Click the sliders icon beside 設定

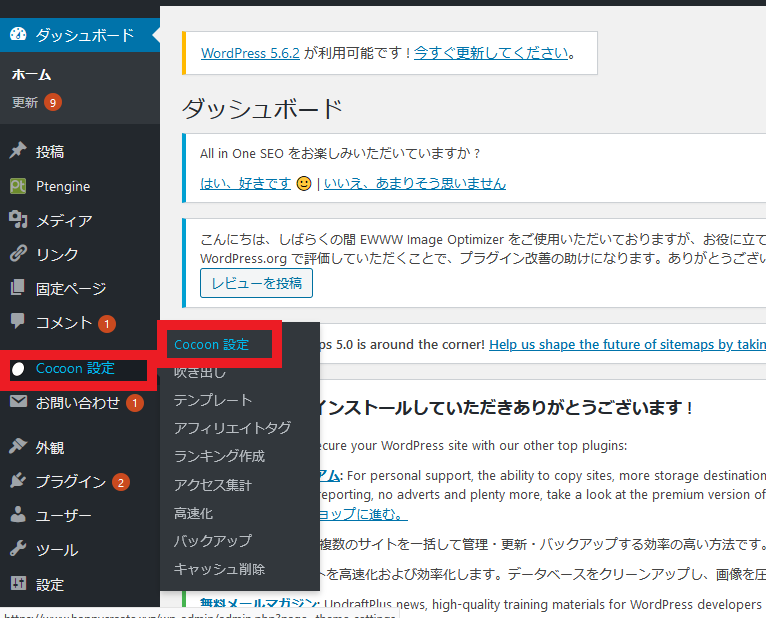(x=18, y=583)
